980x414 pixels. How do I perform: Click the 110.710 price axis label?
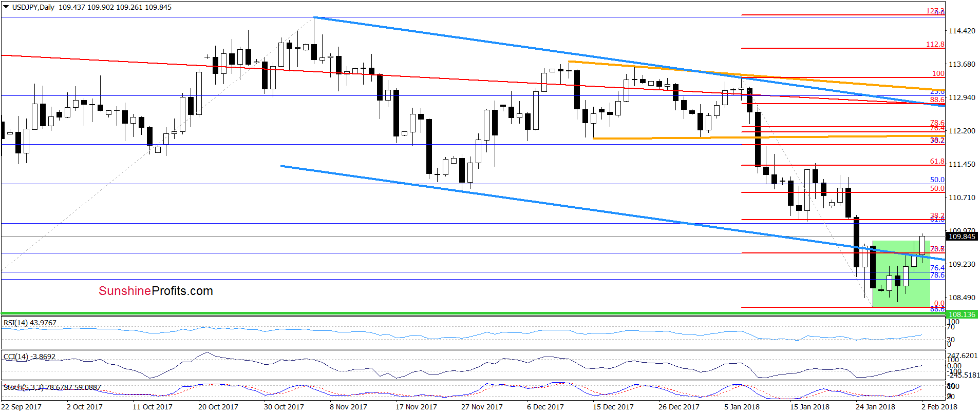pos(962,198)
